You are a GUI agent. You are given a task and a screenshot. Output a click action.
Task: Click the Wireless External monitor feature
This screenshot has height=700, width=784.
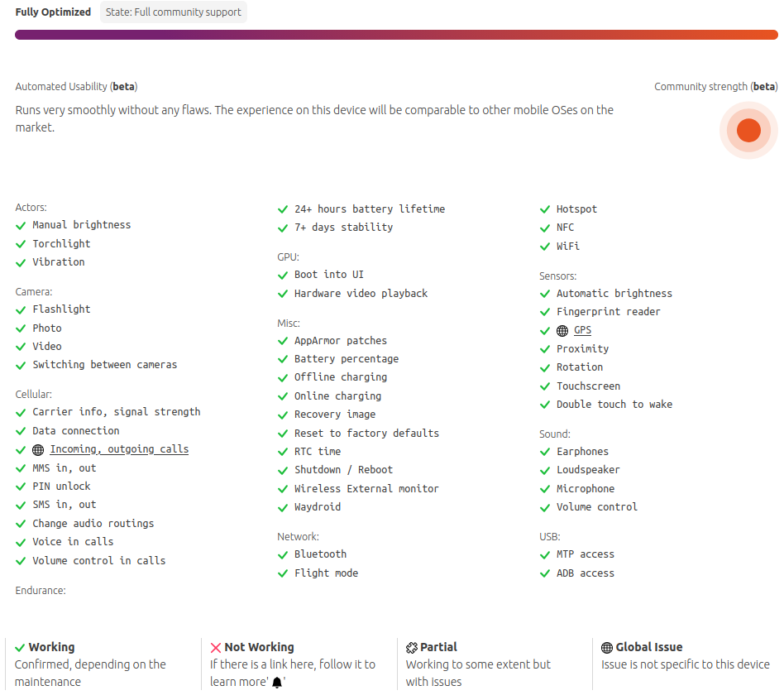coord(366,489)
